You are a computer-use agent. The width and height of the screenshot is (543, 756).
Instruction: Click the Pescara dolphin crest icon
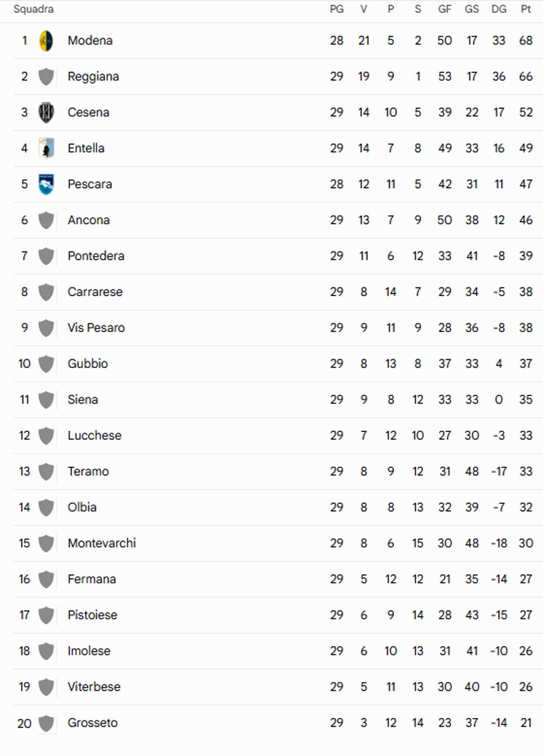tap(46, 184)
